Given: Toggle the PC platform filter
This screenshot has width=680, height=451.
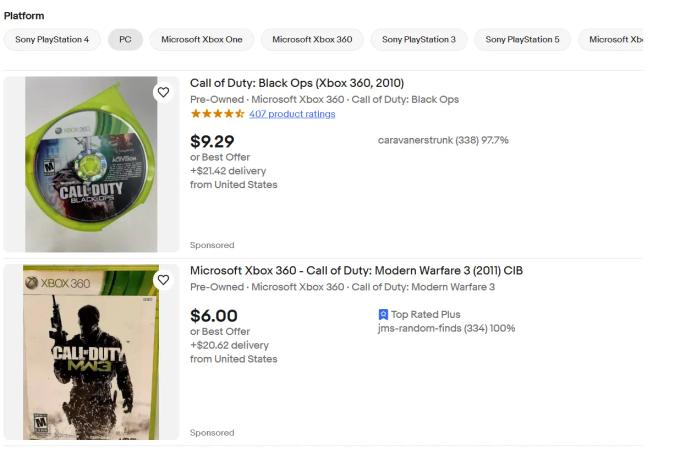Looking at the screenshot, I should (125, 40).
